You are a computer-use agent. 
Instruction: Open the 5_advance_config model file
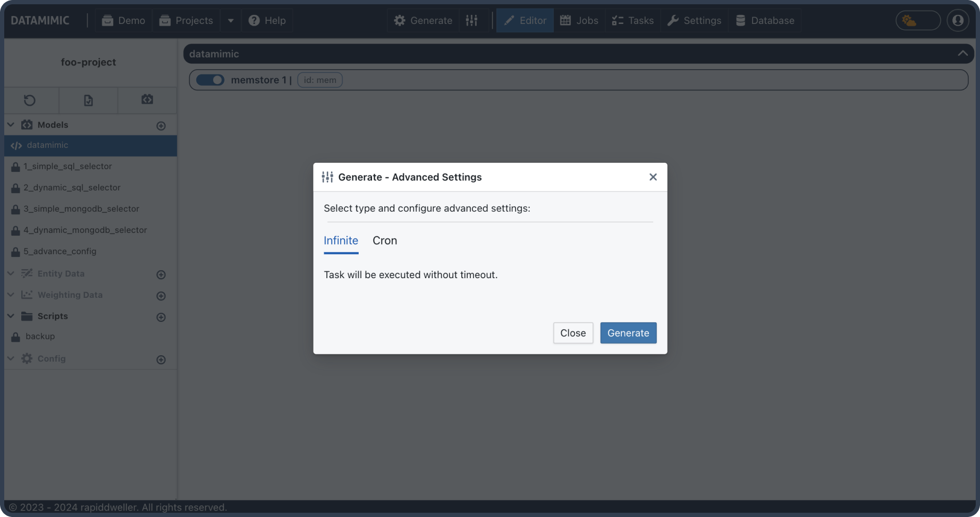[x=60, y=251]
